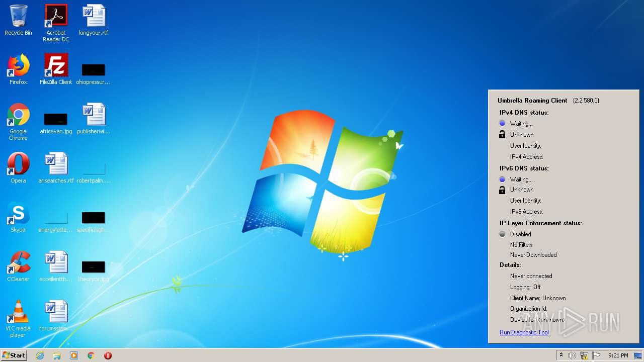Screen dimensions: 644x362
Task: Click the Client Name: Unknown entry
Action: [x=538, y=298]
